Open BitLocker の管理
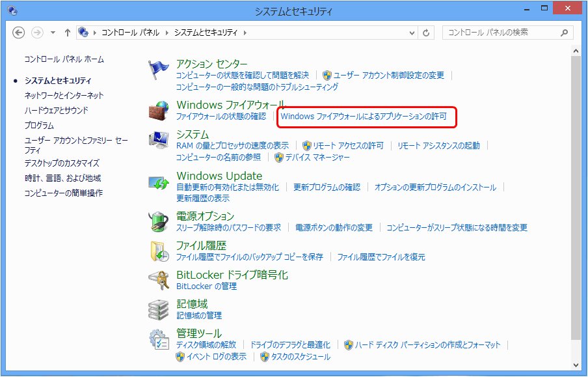Viewport: 588px width, 377px height. 207,286
